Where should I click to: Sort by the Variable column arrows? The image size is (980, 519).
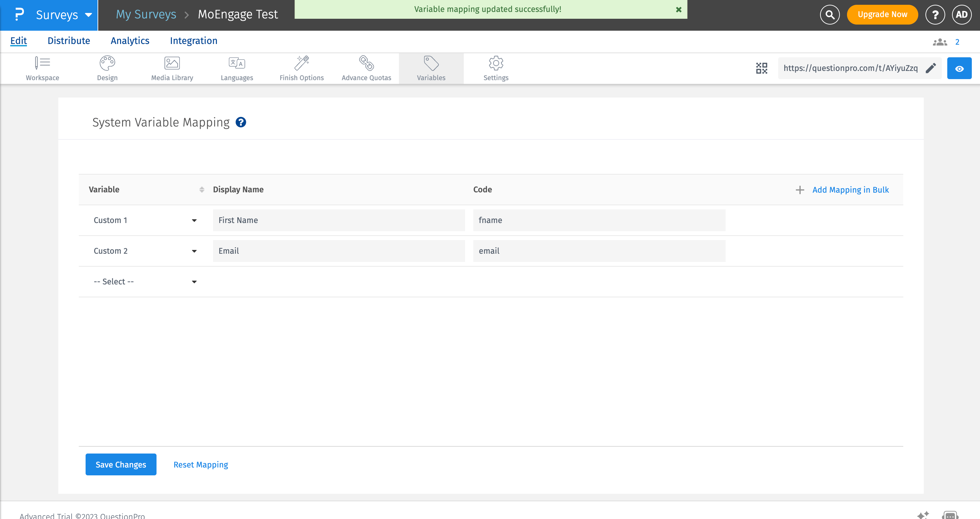point(202,190)
